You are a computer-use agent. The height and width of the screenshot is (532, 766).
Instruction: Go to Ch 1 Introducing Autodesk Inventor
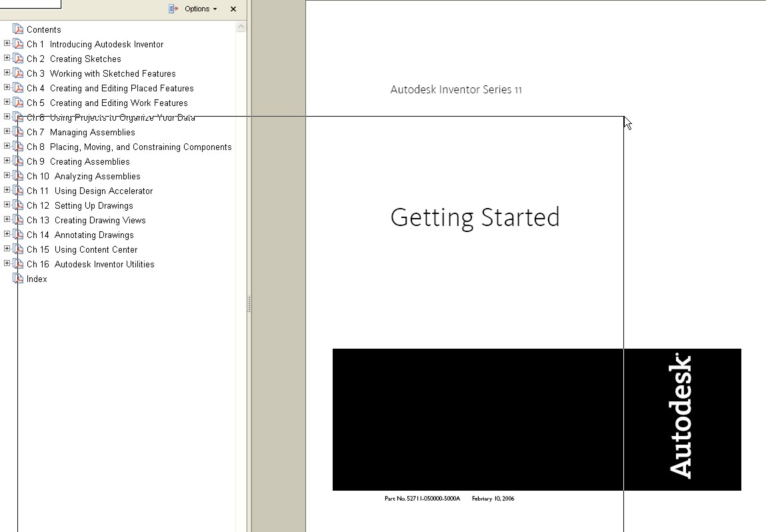(95, 45)
